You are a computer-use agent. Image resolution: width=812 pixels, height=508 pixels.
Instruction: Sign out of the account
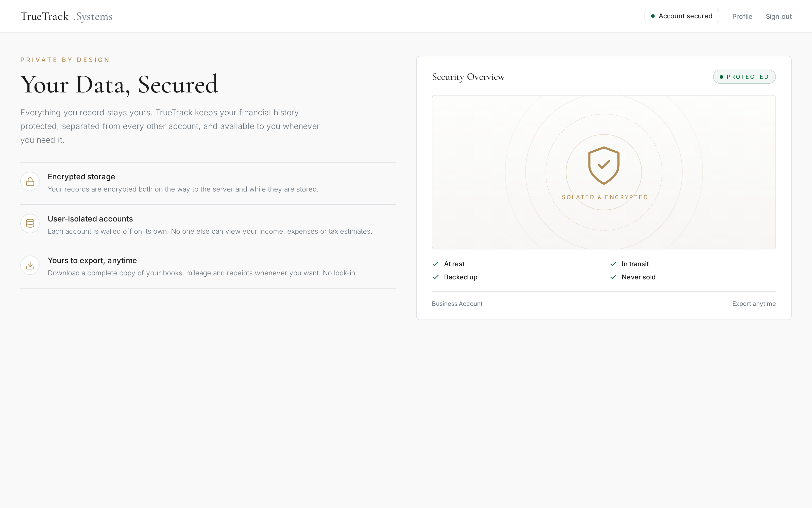click(x=779, y=17)
